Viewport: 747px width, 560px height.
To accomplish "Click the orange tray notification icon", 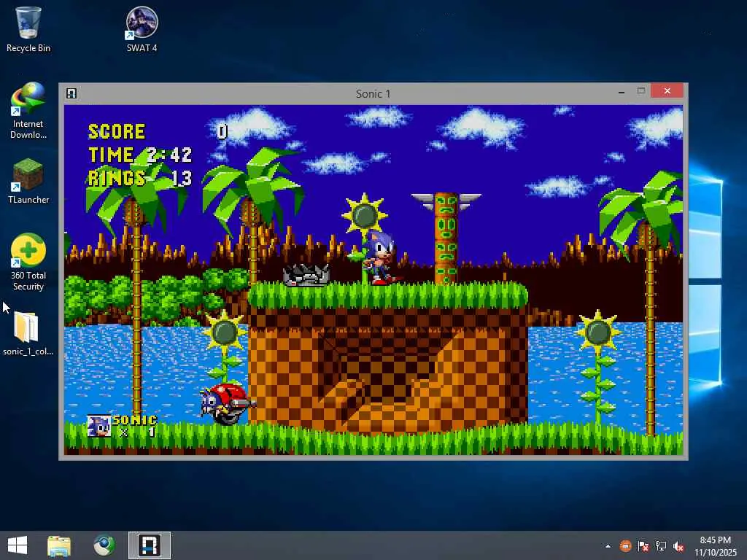I will [x=625, y=546].
